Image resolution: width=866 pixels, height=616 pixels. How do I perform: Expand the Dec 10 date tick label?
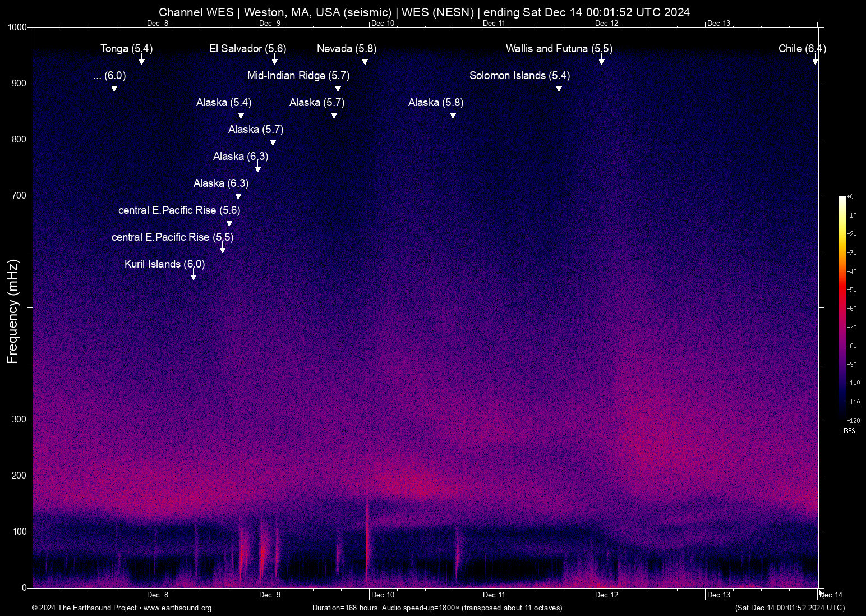pos(384,595)
